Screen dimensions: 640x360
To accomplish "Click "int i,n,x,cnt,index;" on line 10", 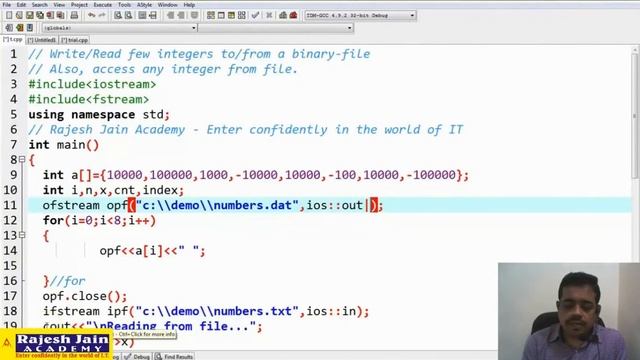I will [x=113, y=190].
